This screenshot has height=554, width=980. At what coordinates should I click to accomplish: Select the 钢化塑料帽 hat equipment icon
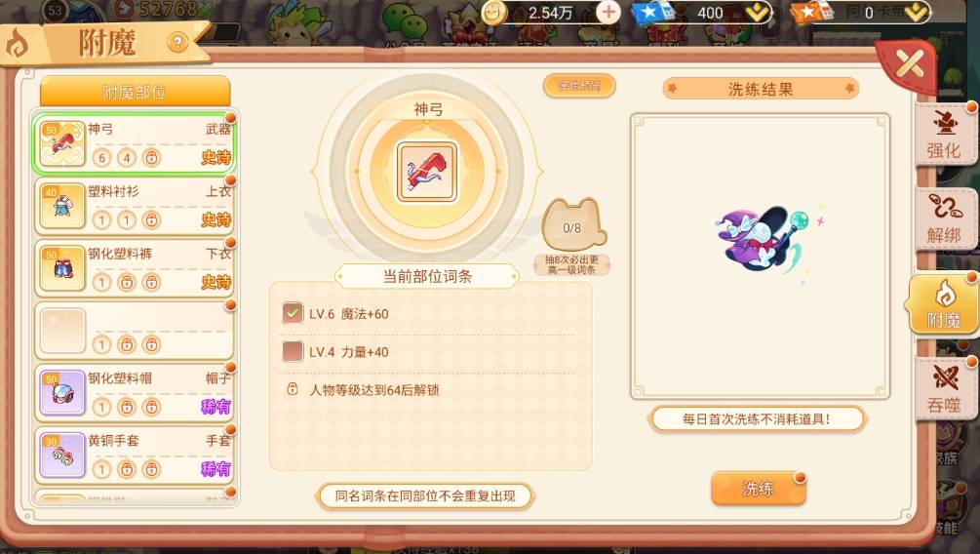point(61,393)
